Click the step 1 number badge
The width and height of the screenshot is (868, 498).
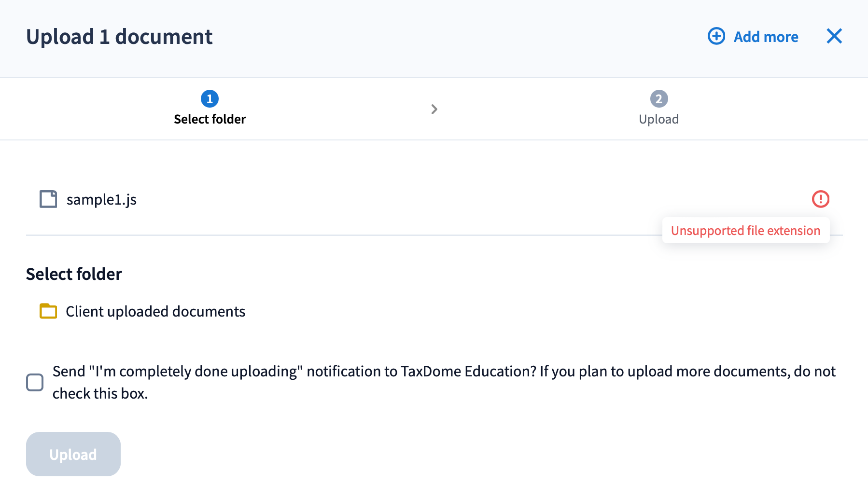pos(210,99)
